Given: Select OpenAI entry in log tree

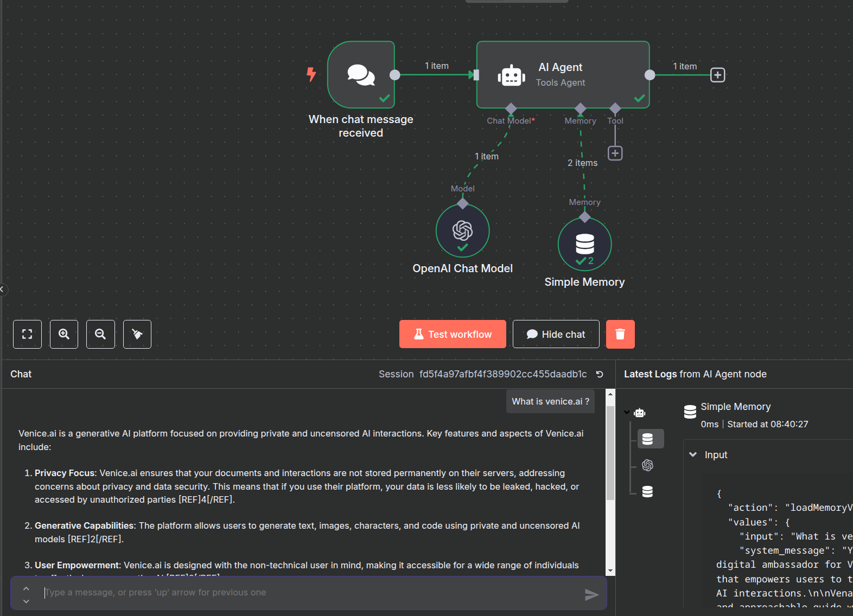Looking at the screenshot, I should (x=647, y=465).
